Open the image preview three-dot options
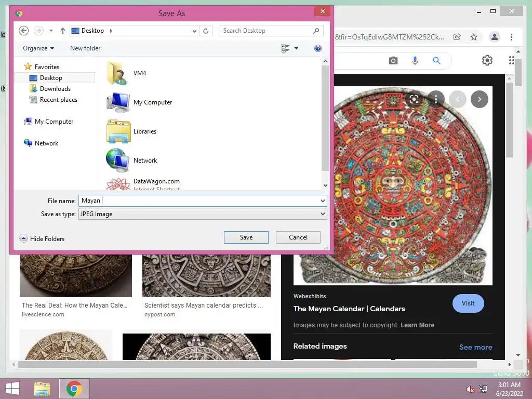This screenshot has width=532, height=399. pos(436,99)
